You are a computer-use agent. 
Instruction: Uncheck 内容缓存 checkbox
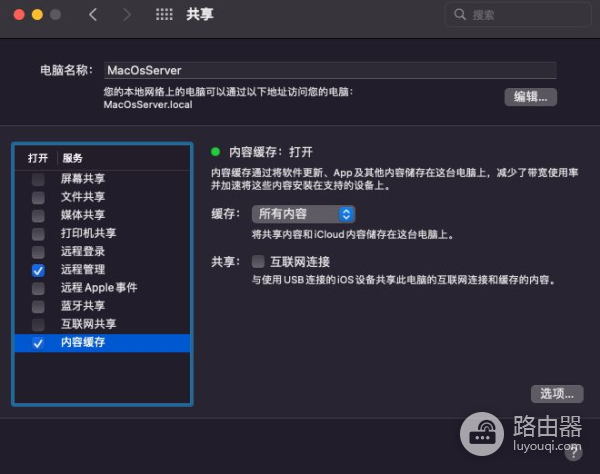click(38, 343)
